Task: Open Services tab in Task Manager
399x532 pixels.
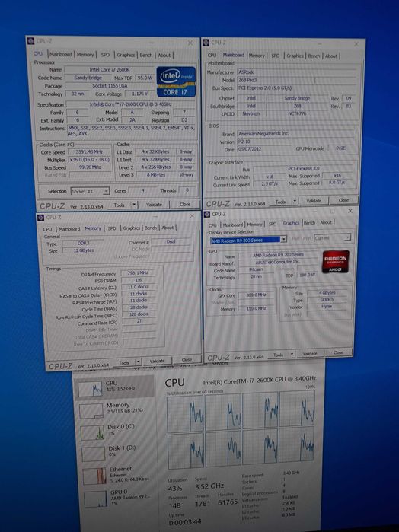Action: click(220, 363)
